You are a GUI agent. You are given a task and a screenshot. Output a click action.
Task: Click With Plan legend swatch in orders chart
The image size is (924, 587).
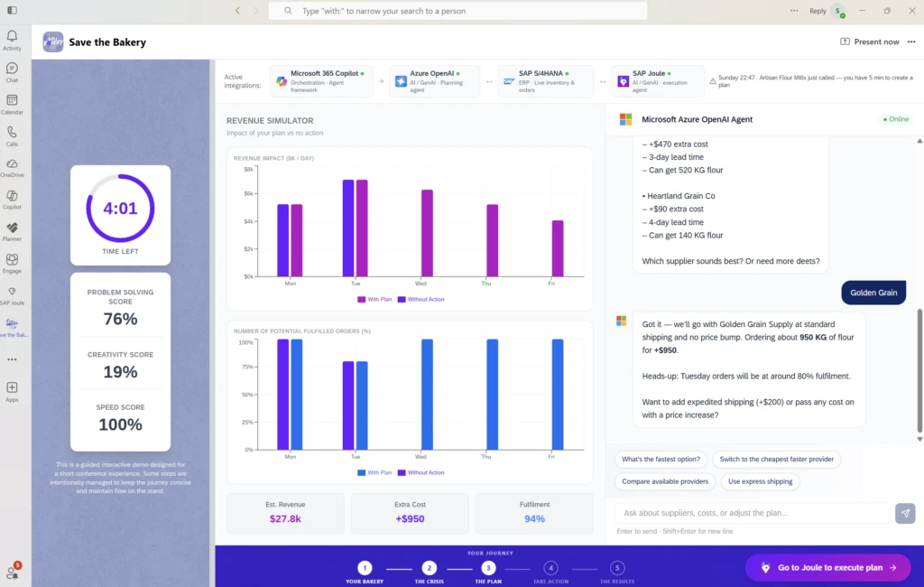(361, 472)
